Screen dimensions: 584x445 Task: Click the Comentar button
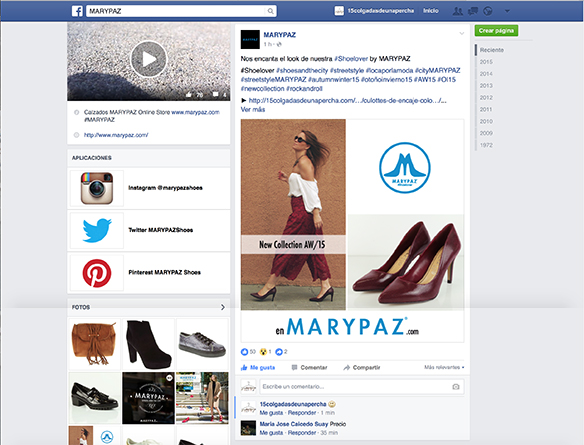tap(309, 368)
